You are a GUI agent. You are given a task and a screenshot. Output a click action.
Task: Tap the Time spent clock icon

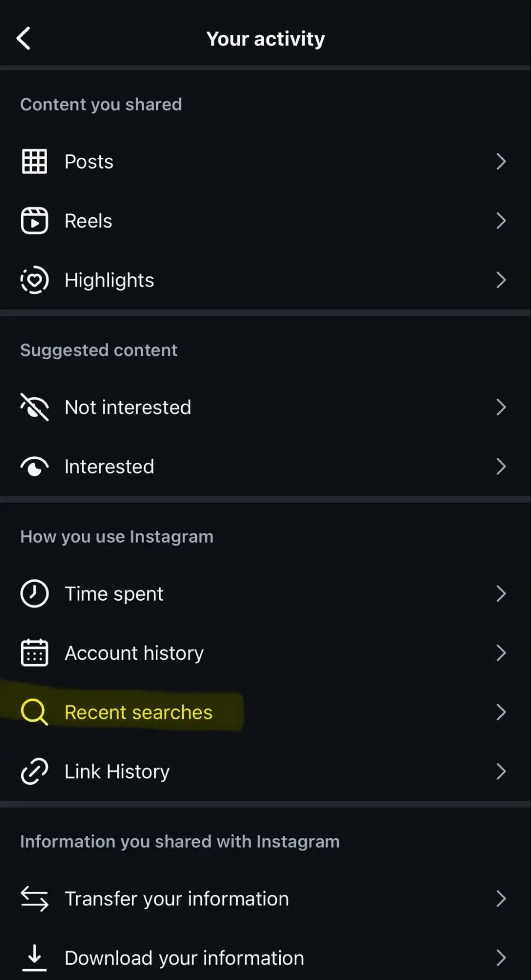click(34, 594)
